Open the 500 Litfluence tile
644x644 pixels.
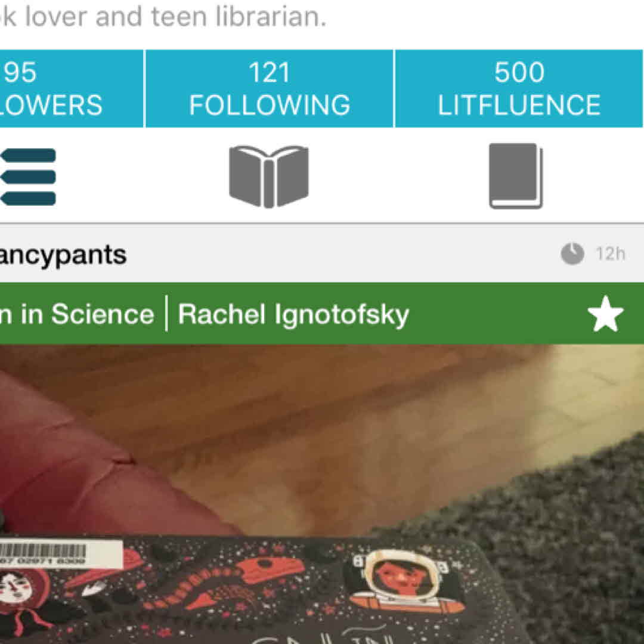(519, 89)
